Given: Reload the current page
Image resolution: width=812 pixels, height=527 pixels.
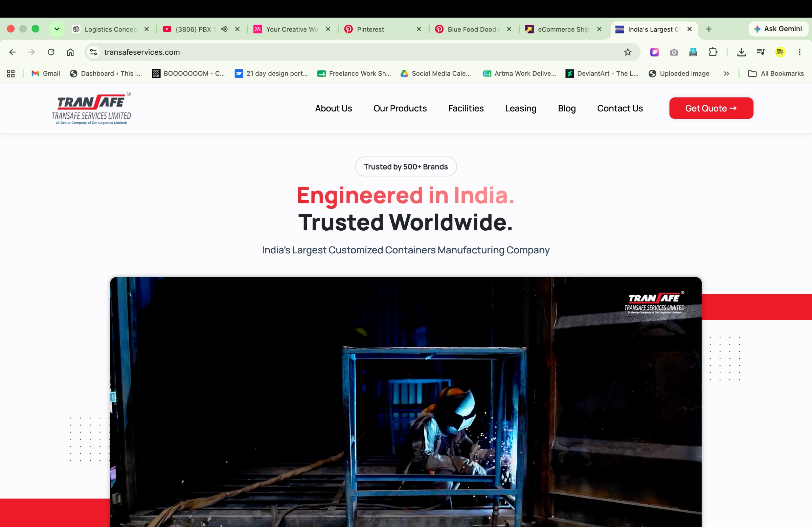Looking at the screenshot, I should (x=51, y=52).
